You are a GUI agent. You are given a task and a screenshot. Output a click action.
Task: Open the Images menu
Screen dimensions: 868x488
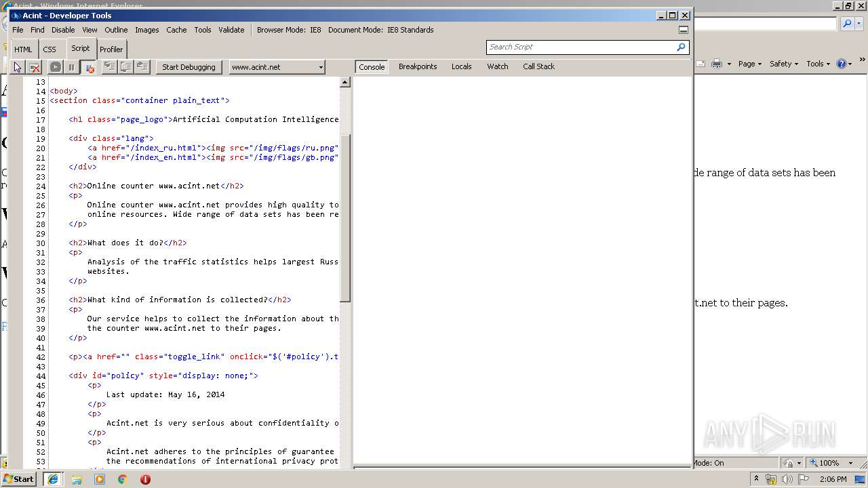[146, 30]
